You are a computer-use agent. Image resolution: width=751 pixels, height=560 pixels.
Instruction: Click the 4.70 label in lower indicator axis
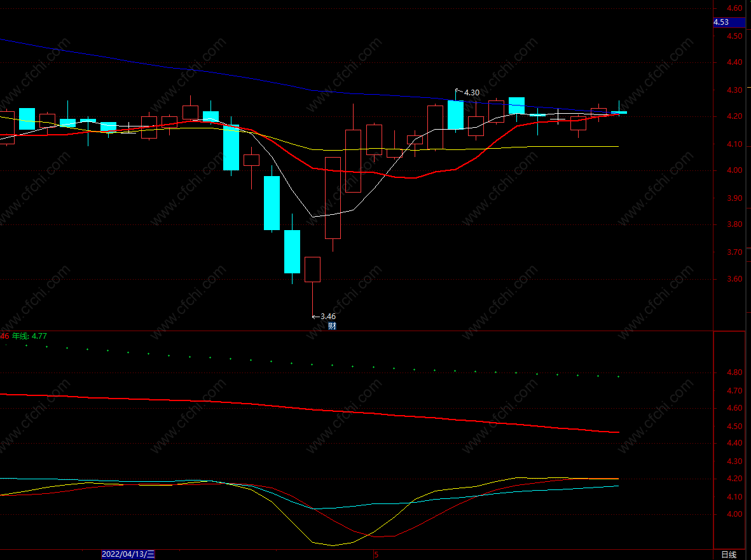click(x=734, y=390)
